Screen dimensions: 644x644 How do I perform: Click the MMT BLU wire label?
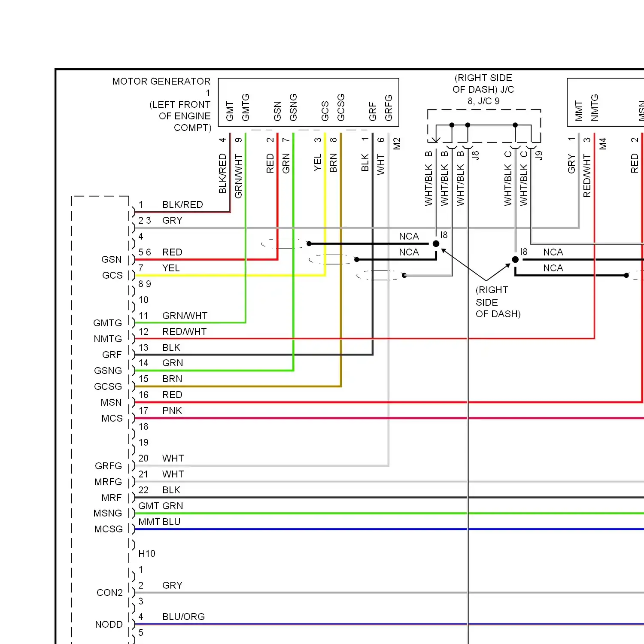[x=159, y=522]
